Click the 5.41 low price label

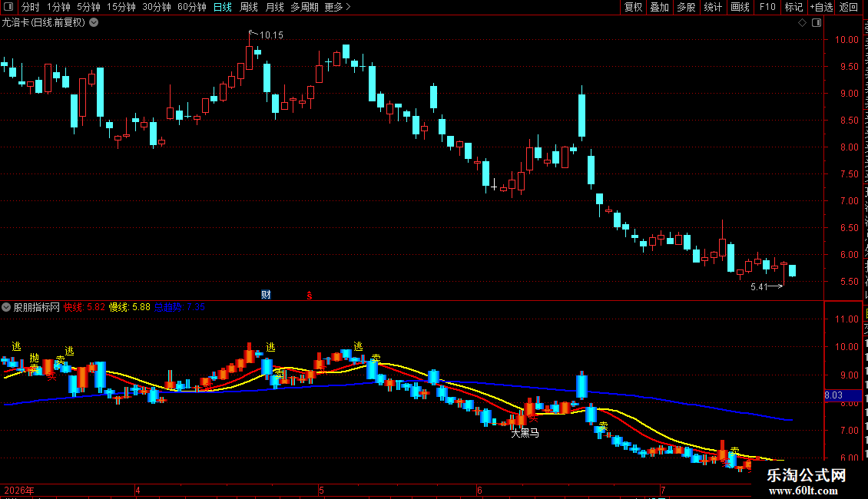(759, 286)
